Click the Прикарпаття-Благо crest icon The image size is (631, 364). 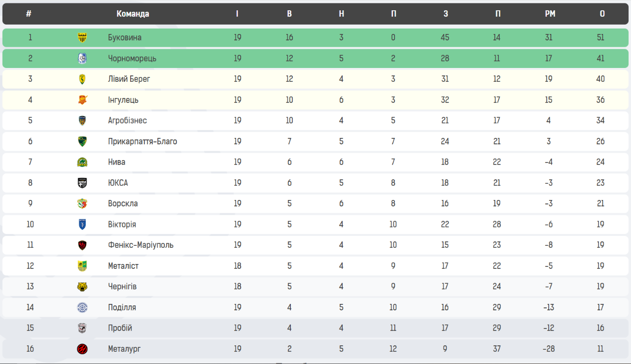tap(82, 141)
